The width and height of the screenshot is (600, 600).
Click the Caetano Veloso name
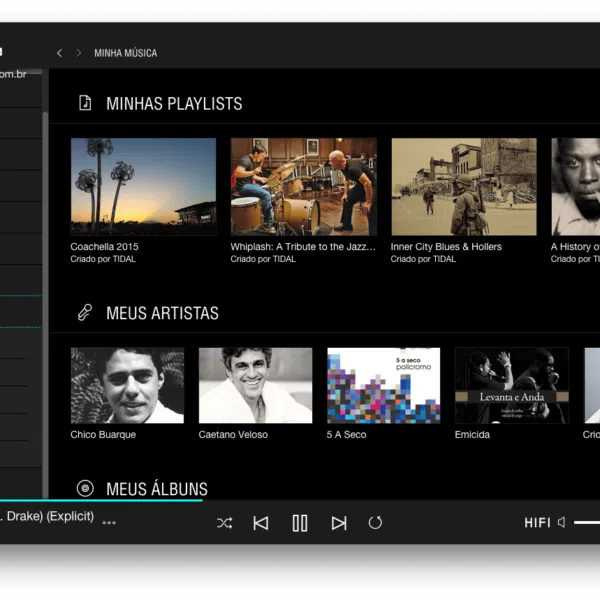233,435
